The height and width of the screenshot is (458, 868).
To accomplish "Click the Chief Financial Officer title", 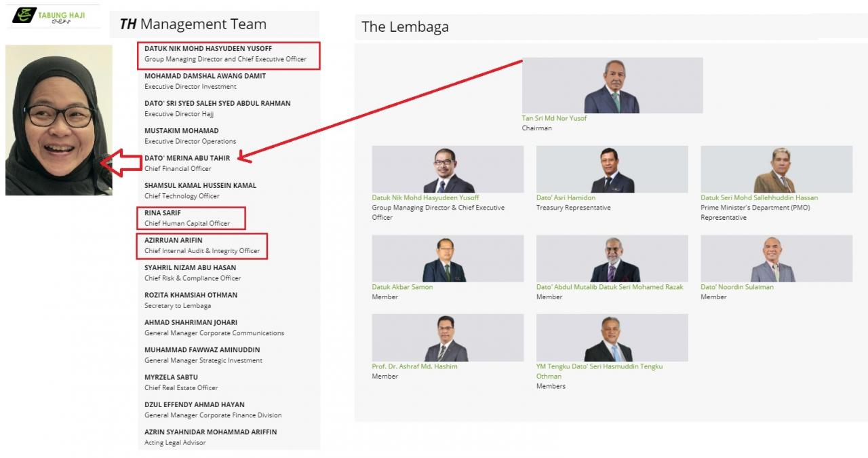I will [x=178, y=169].
